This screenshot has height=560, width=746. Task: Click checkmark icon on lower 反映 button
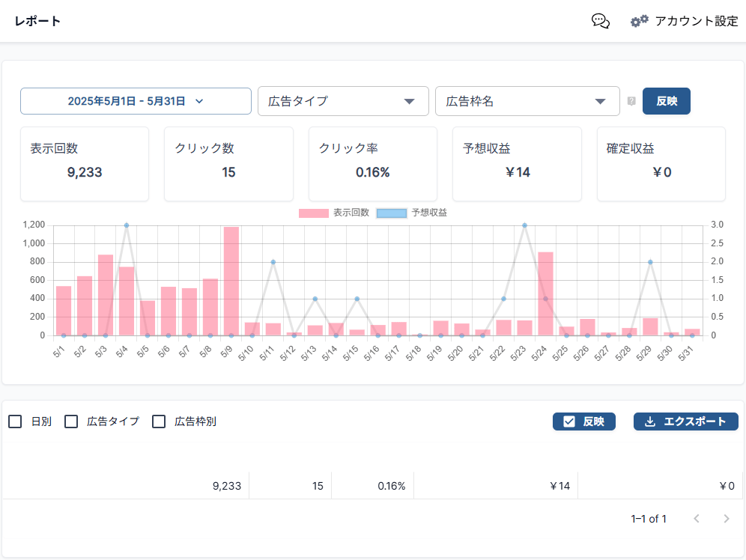point(568,421)
